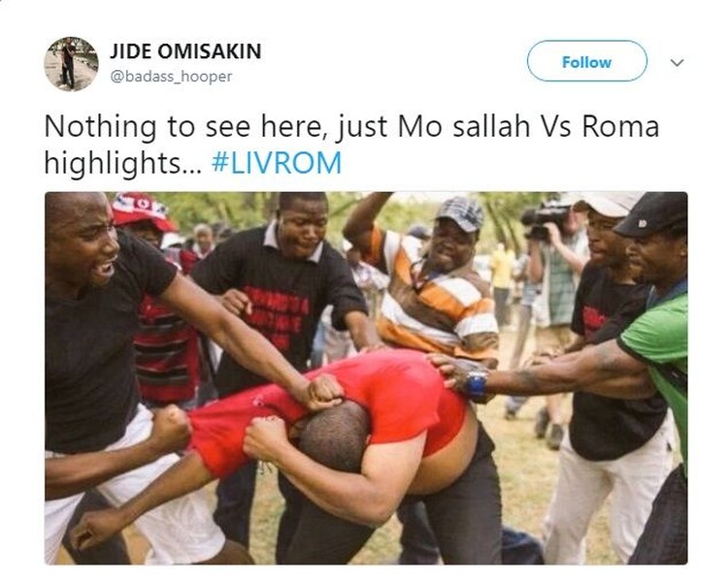Screen dimensions: 728x581
Task: Toggle following state with Follow pill
Action: (x=587, y=61)
